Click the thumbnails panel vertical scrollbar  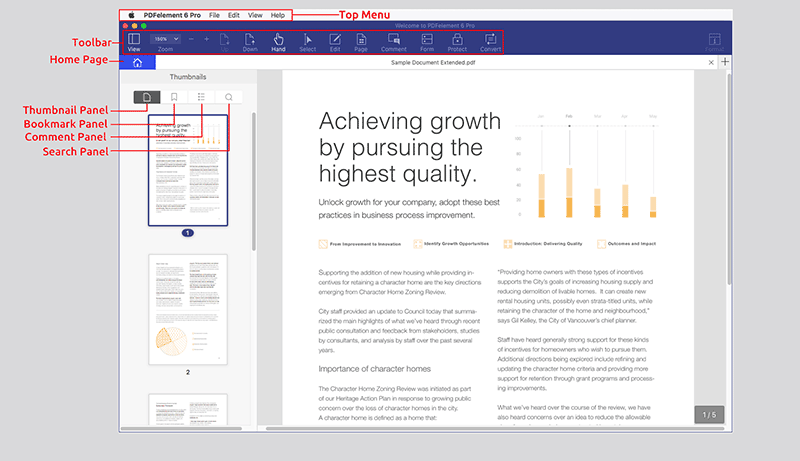tap(254, 182)
